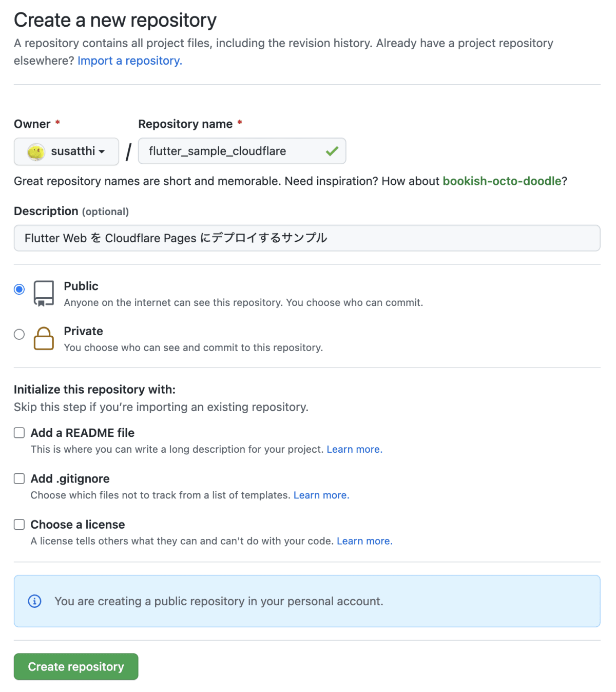Screen dimensions: 616x692
Task: Check the Add .gitignore option
Action: 19,478
